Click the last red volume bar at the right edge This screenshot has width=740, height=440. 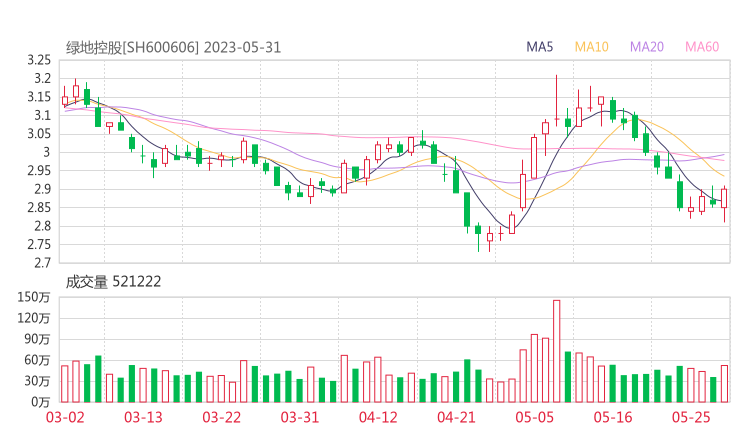click(x=724, y=384)
